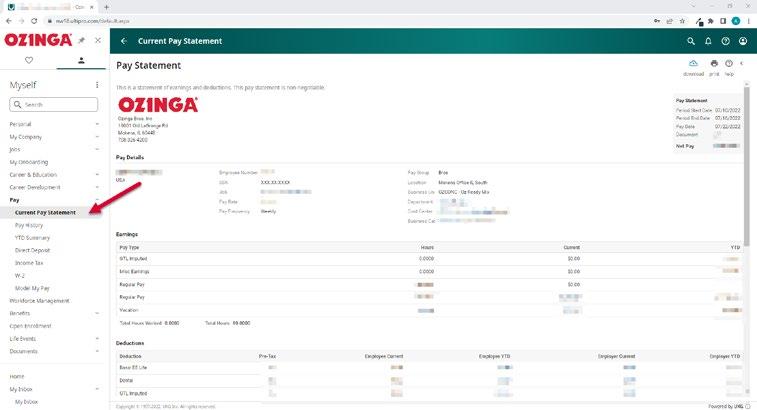Open help circle icon in the teal header
The image size is (757, 410).
click(x=726, y=41)
